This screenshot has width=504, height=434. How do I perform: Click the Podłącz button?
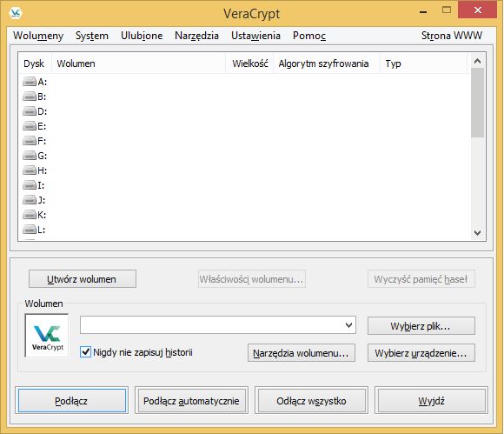(x=71, y=401)
